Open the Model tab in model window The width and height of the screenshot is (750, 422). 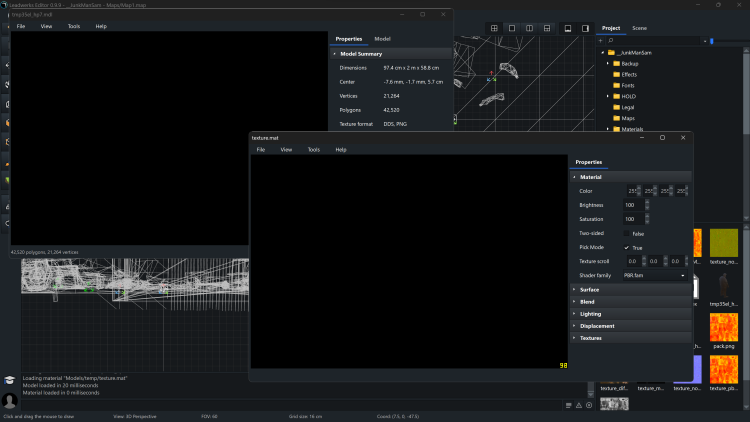point(382,39)
